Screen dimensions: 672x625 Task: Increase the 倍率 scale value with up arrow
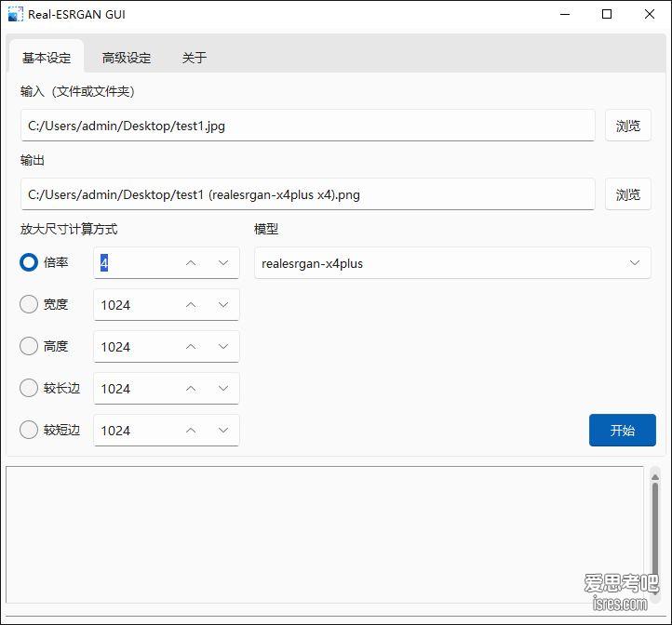(x=191, y=263)
